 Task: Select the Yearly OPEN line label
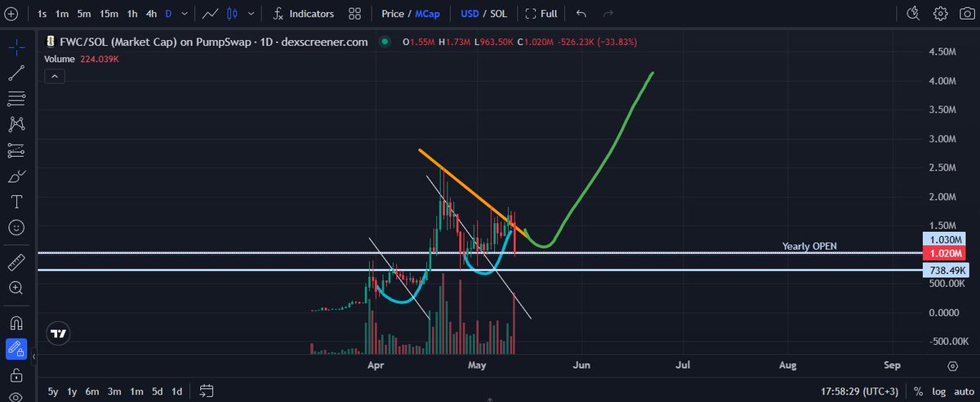(x=809, y=246)
